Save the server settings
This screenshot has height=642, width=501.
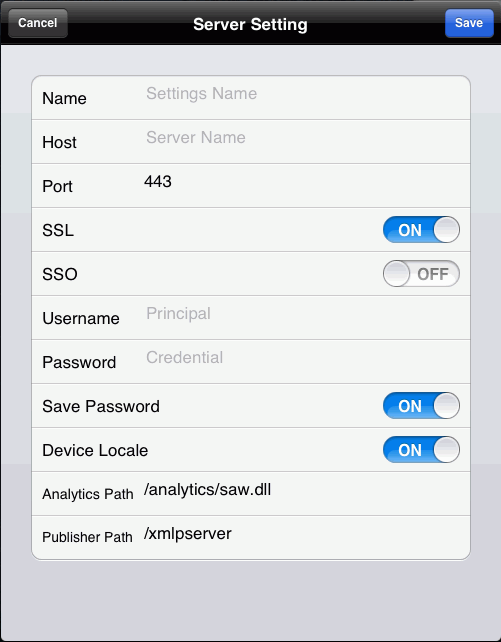[x=469, y=23]
